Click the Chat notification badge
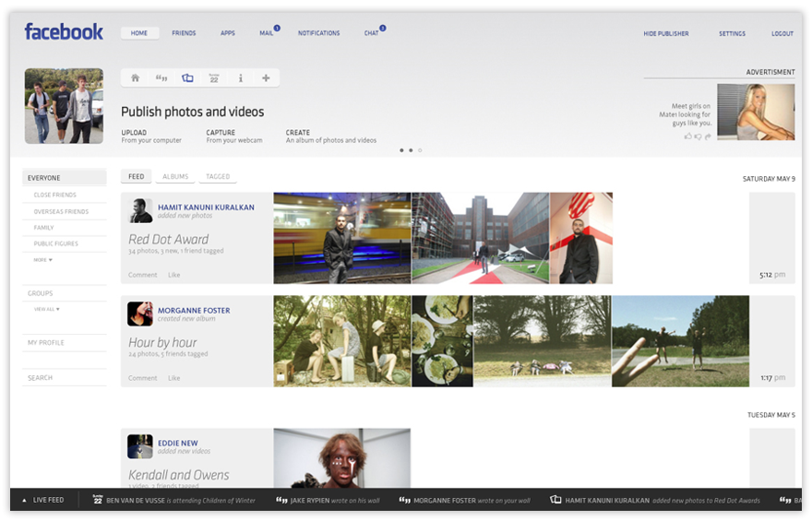 [383, 28]
